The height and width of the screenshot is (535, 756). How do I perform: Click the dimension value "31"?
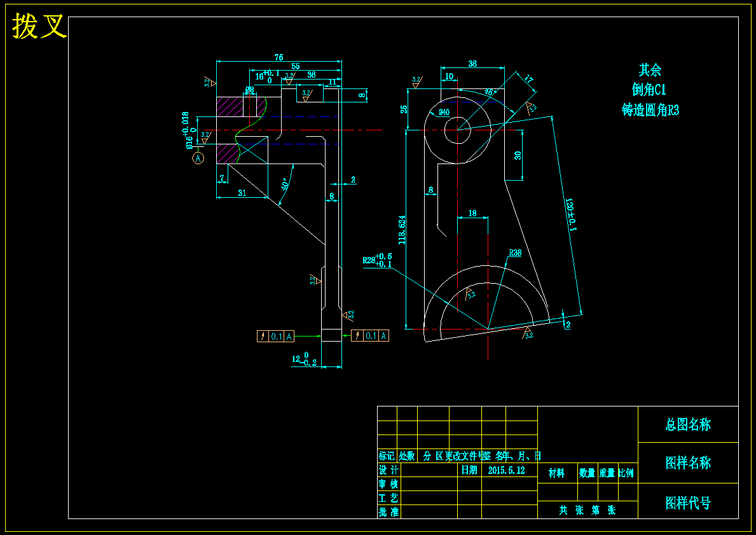[242, 193]
